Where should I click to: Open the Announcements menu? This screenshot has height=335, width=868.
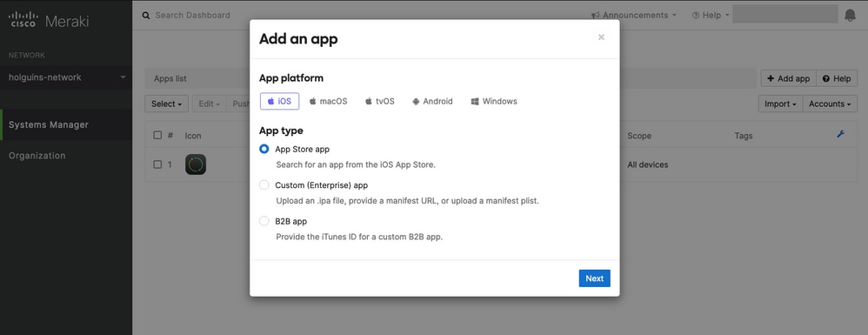coord(634,16)
